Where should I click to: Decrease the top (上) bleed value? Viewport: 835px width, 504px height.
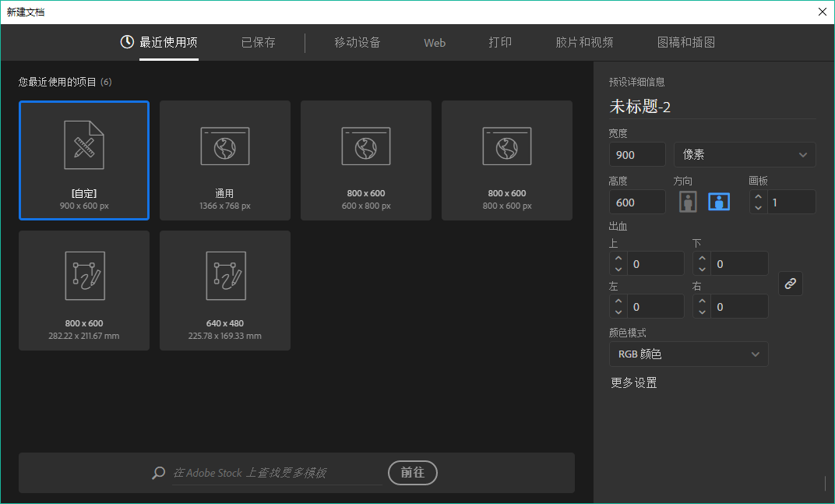(618, 270)
